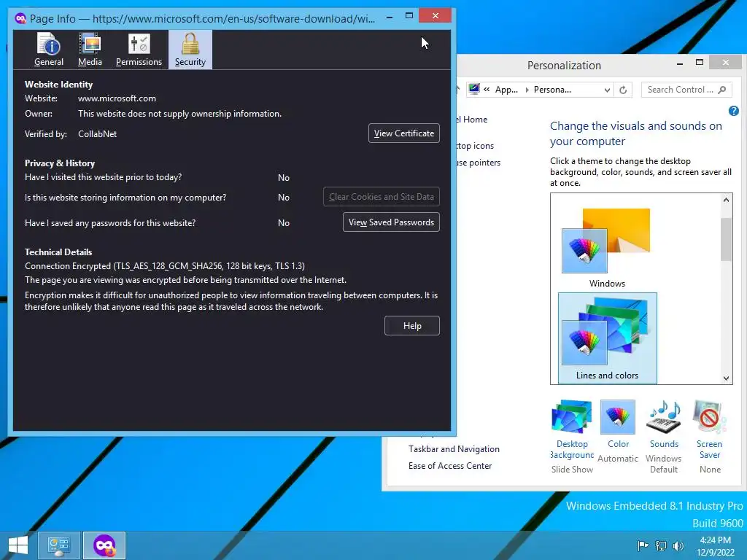Click the volume speaker tray icon
This screenshot has width=747, height=560.
point(678,545)
